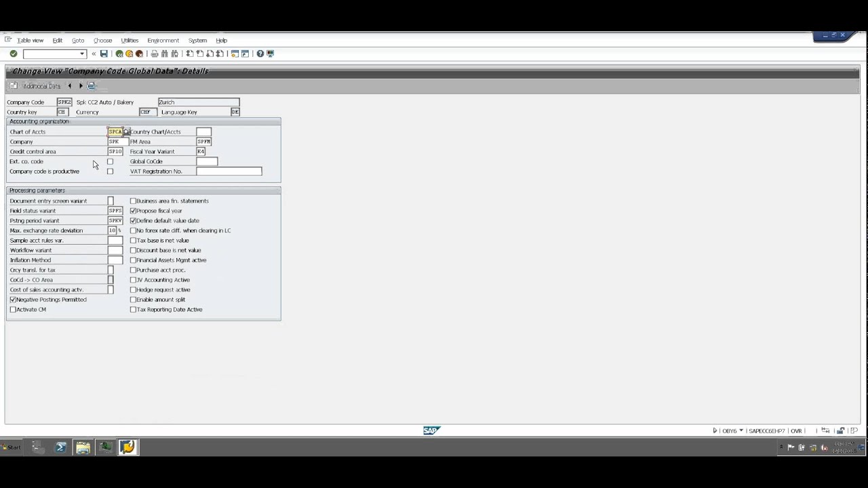Enable Enable amount split checkbox

click(133, 300)
